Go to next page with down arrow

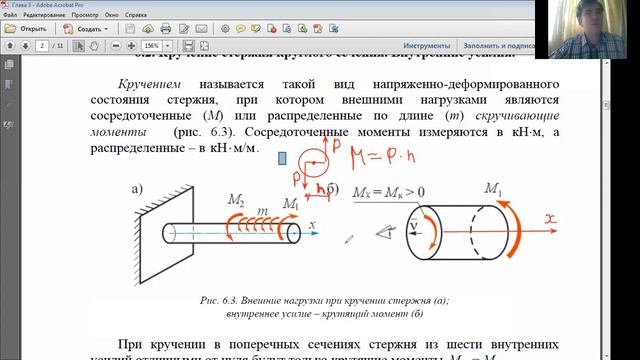coord(25,46)
